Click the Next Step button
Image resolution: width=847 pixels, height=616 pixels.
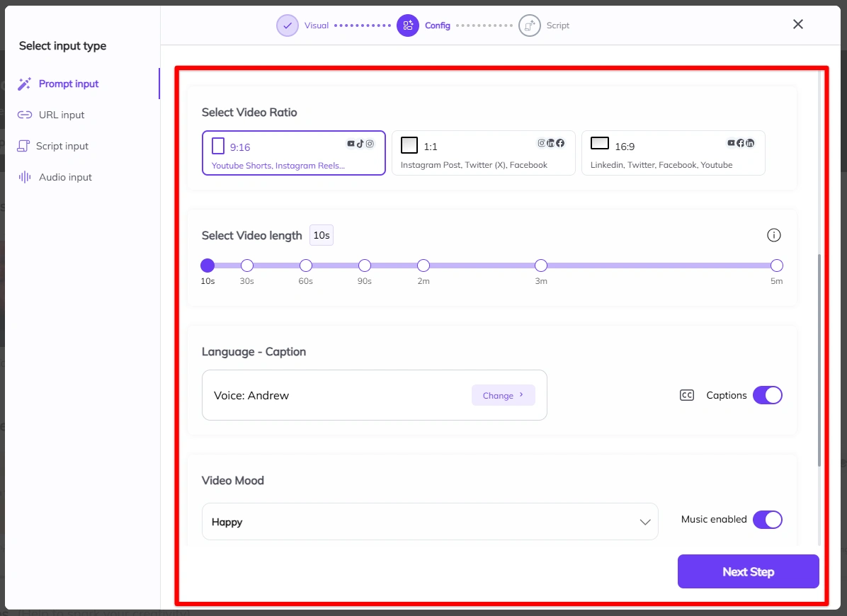[x=748, y=571]
